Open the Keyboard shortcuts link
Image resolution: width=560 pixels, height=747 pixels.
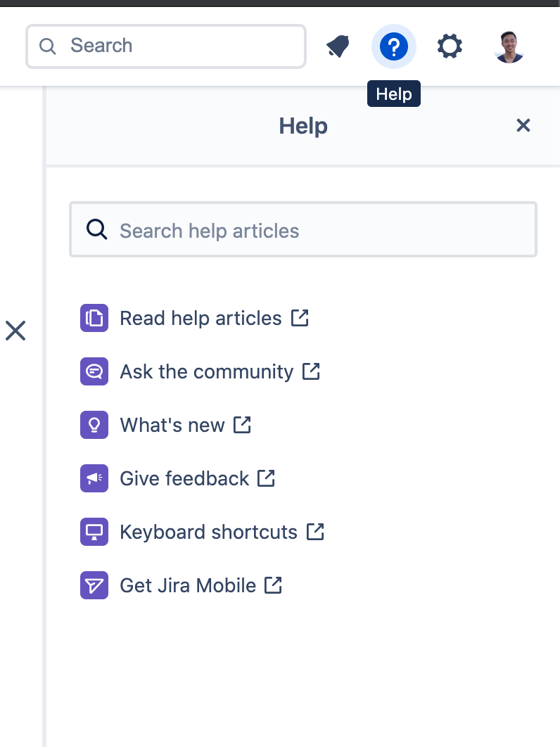pos(208,532)
